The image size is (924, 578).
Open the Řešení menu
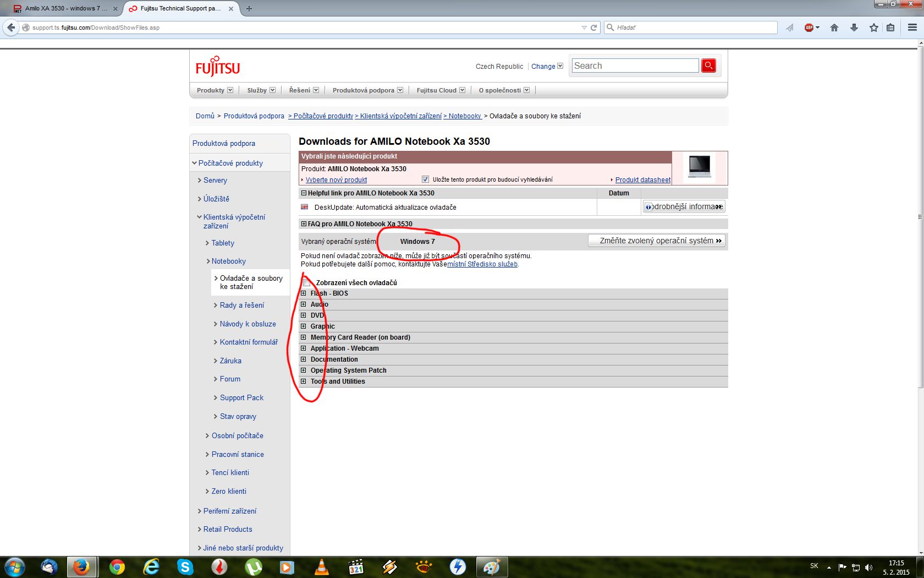click(x=304, y=90)
